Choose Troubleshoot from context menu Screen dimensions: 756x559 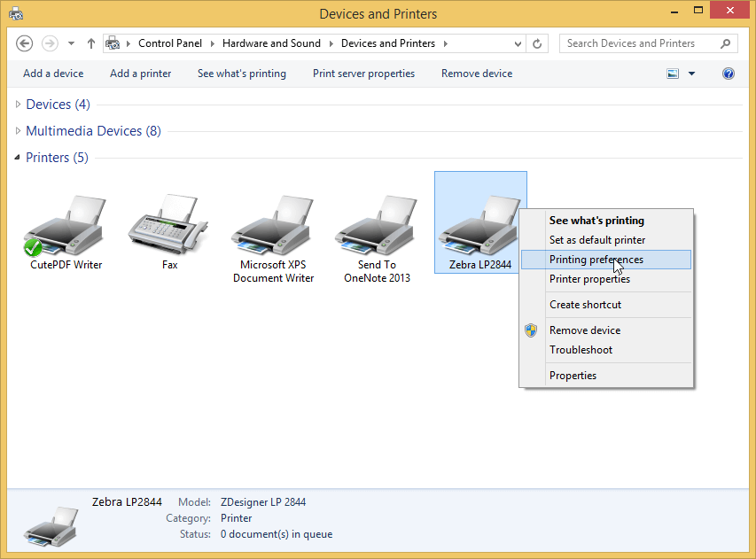pos(606,350)
